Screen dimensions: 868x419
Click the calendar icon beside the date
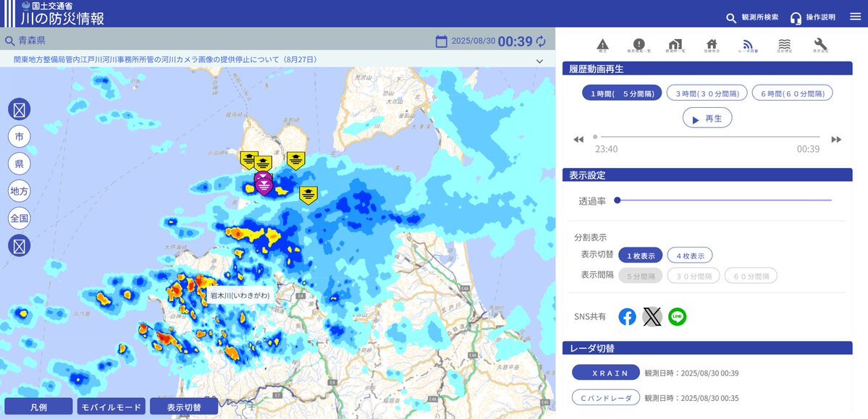(441, 41)
